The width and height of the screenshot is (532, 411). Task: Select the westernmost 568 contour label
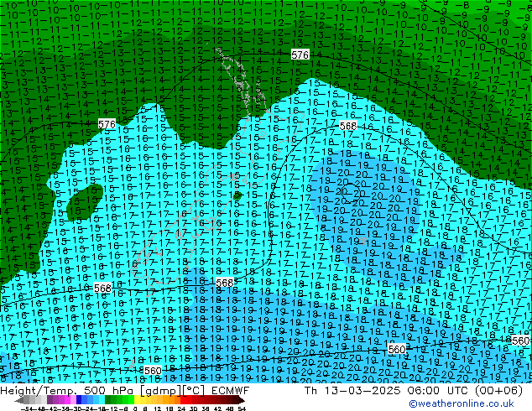[102, 289]
